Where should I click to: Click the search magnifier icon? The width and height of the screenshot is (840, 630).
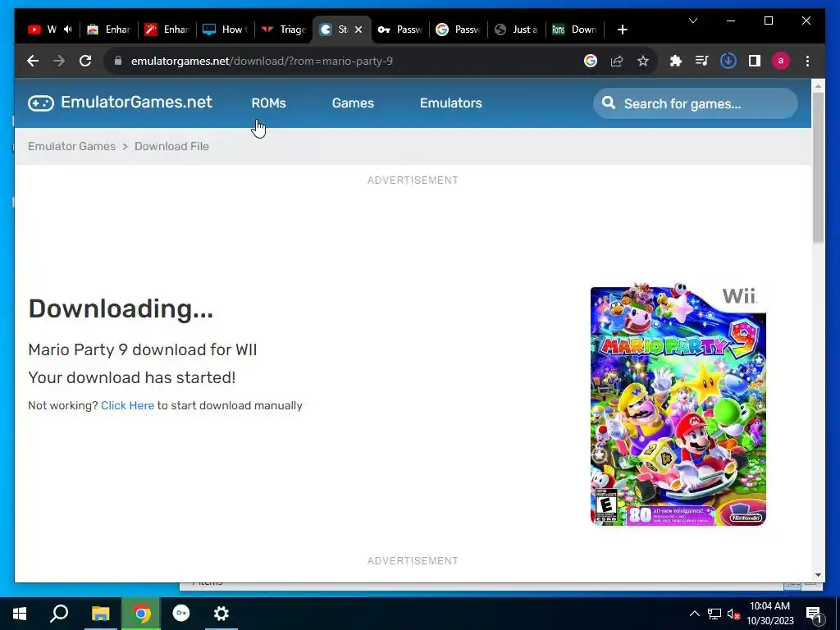pyautogui.click(x=609, y=103)
